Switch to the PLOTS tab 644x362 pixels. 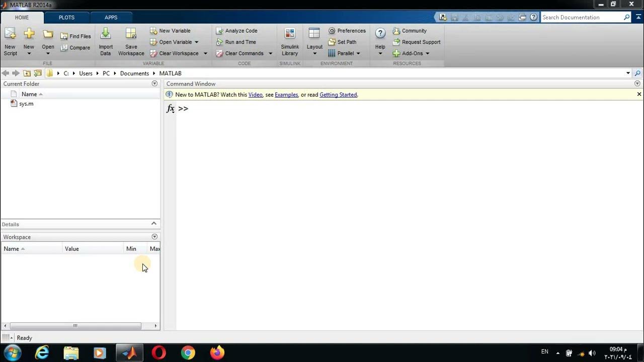[66, 17]
